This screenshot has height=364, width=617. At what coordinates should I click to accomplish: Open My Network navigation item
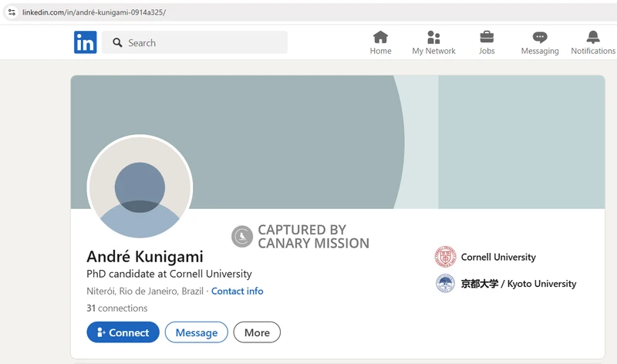pos(433,43)
